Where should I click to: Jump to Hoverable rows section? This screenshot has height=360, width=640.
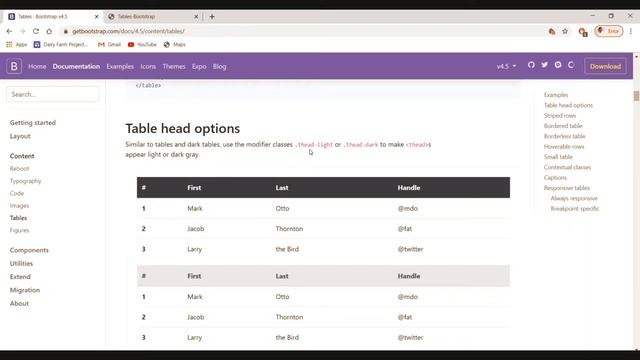coord(564,147)
